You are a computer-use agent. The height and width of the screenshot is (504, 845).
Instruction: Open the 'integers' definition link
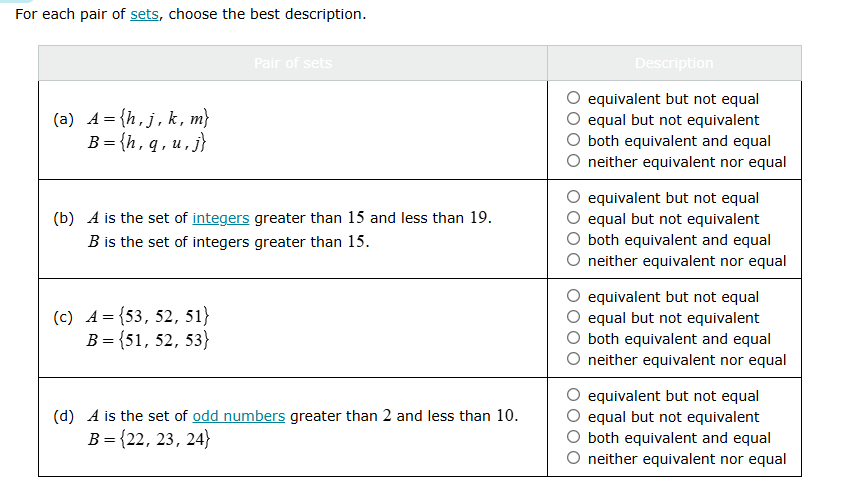[x=221, y=218]
